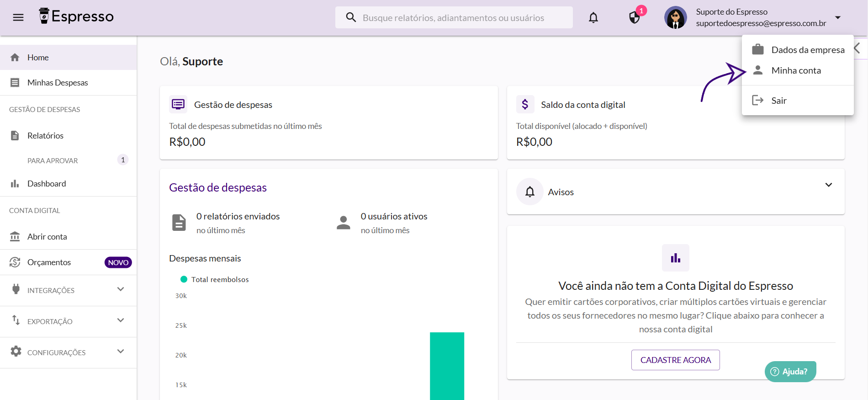Choose Sair to log out
868x400 pixels.
(798, 100)
